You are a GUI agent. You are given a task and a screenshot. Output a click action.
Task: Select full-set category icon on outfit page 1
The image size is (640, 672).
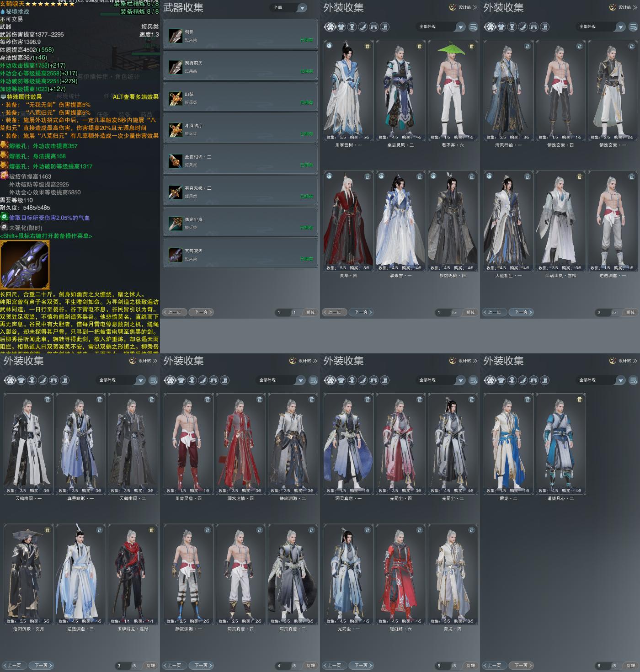coord(330,27)
